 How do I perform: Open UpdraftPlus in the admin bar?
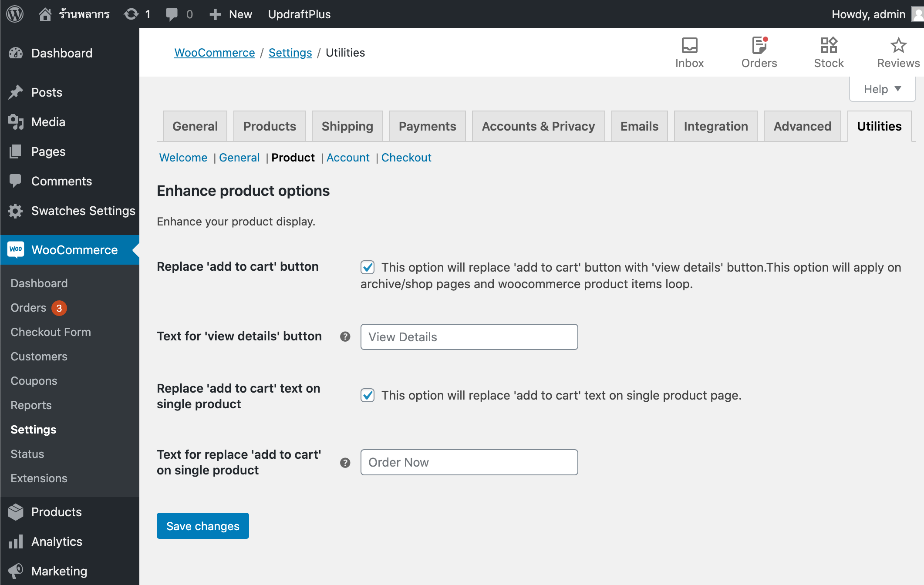pos(300,14)
